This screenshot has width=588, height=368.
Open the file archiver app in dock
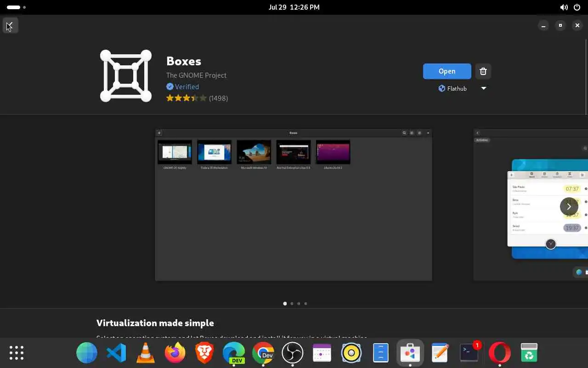coord(381,353)
